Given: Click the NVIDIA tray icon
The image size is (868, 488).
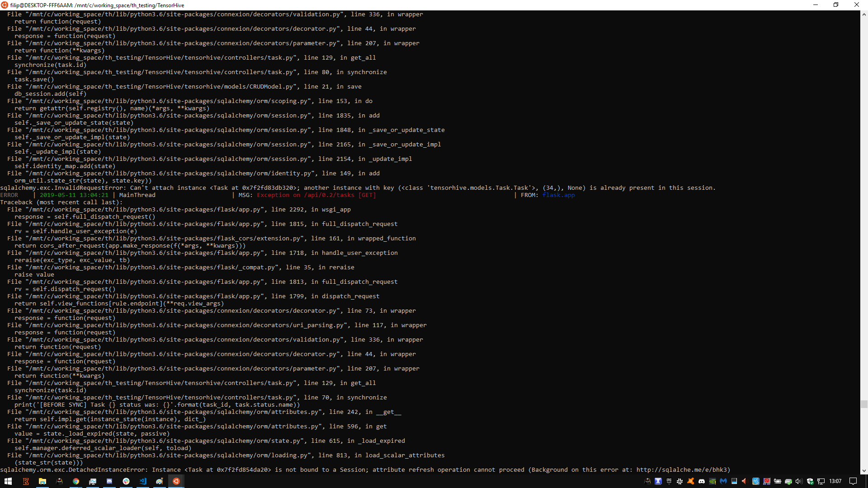Looking at the screenshot, I should click(712, 481).
